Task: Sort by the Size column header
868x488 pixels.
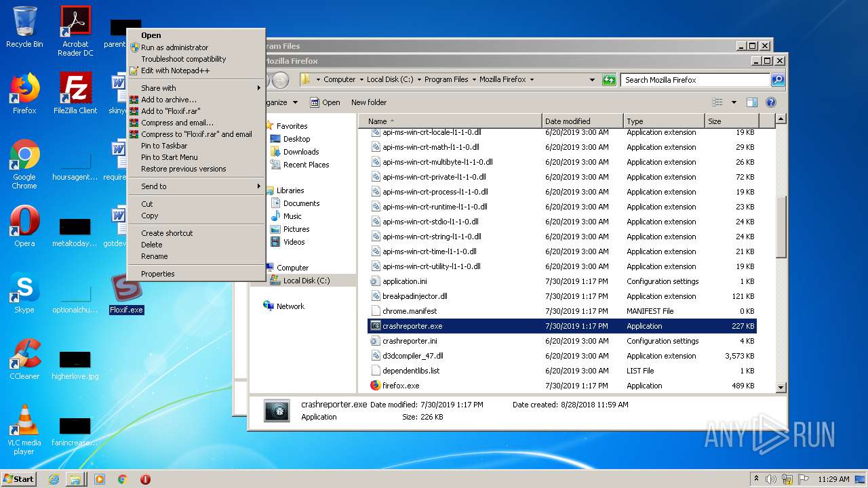Action: click(x=732, y=121)
